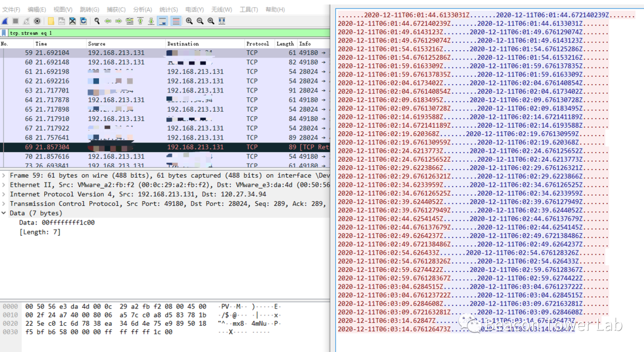The width and height of the screenshot is (644, 352).
Task: Click the tcp.stream eq 1 filter field
Action: pyautogui.click(x=168, y=33)
